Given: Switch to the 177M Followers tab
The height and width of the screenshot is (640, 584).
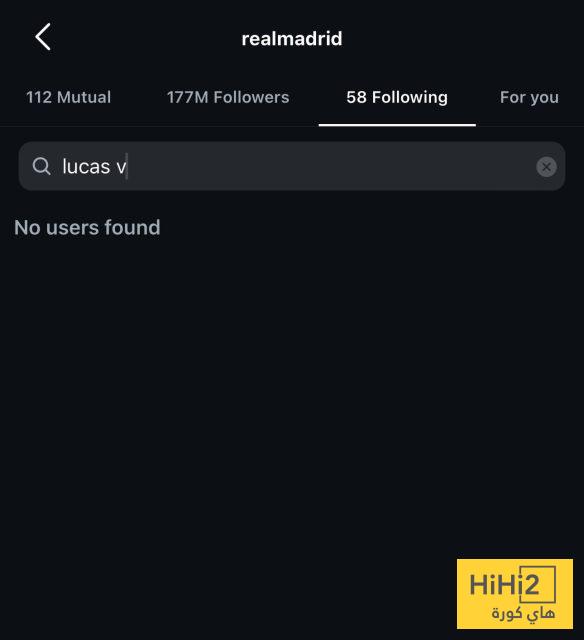Looking at the screenshot, I should tap(228, 97).
